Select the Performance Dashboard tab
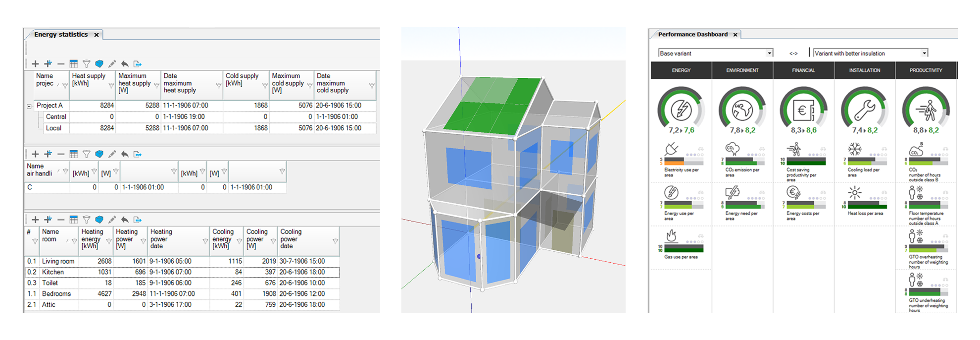980x340 pixels. pyautogui.click(x=692, y=35)
